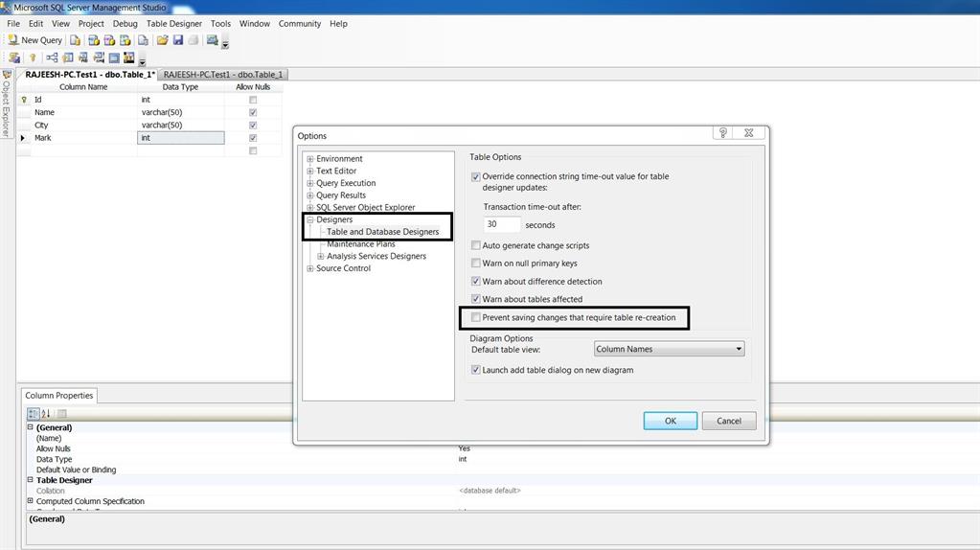Open the File menu

click(13, 24)
